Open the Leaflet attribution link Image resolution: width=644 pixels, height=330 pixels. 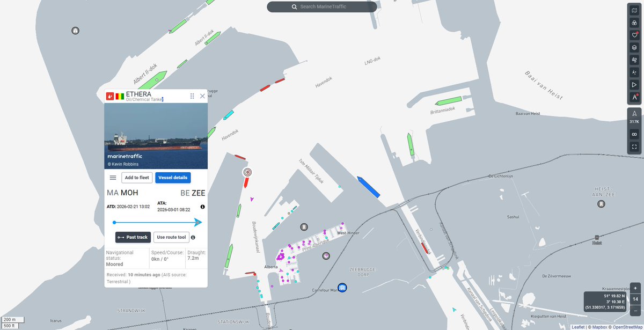tap(578, 327)
